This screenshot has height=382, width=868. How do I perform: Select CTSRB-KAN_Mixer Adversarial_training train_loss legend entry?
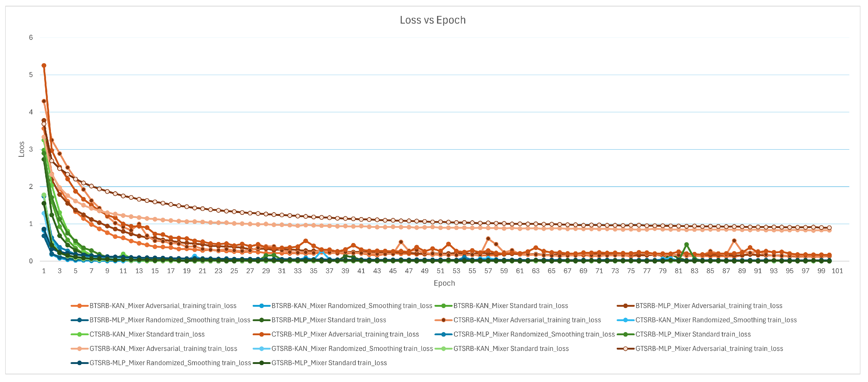click(x=527, y=320)
